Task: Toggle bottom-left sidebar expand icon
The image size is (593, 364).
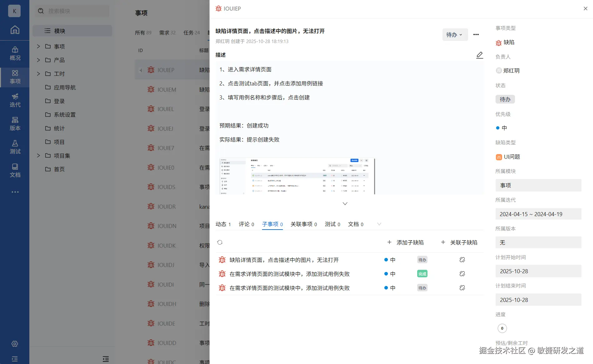Action: (15, 359)
